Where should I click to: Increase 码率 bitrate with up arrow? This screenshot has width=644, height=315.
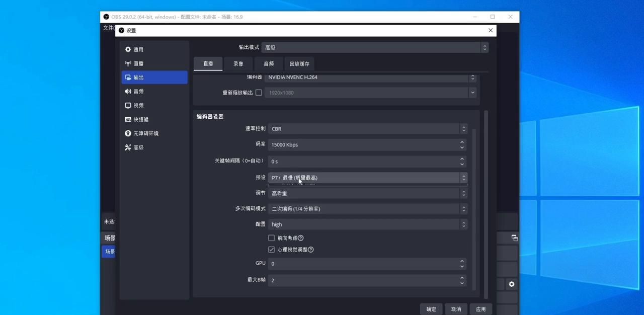coord(462,142)
